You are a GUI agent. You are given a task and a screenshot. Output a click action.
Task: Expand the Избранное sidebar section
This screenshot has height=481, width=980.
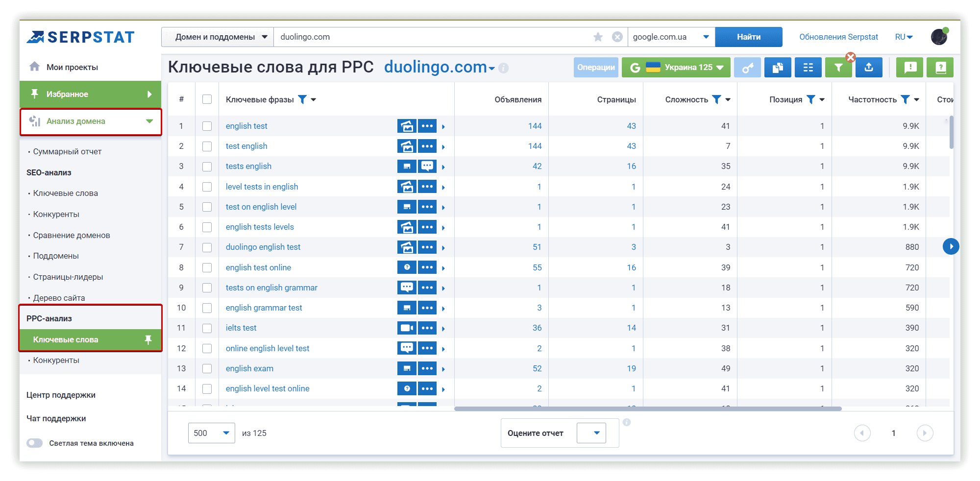pos(91,94)
